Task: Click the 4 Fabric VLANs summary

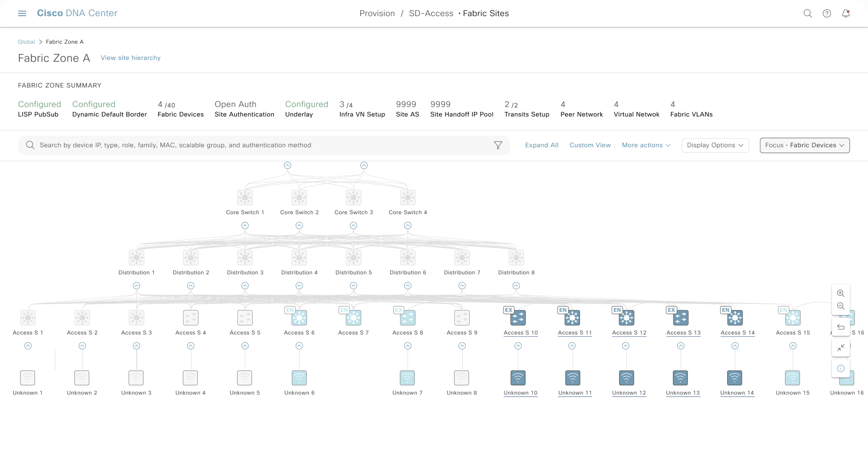Action: click(x=691, y=109)
